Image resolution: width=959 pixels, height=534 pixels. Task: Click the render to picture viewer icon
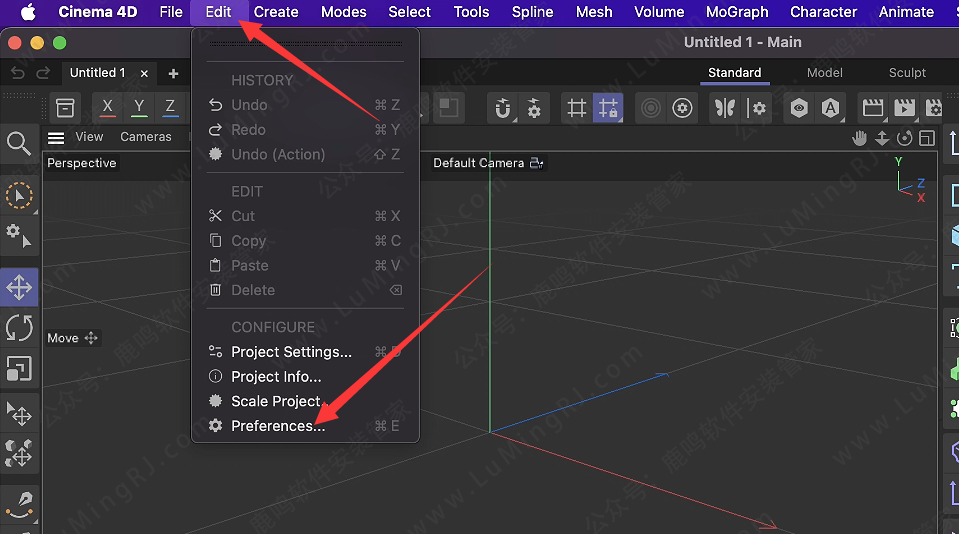point(905,108)
